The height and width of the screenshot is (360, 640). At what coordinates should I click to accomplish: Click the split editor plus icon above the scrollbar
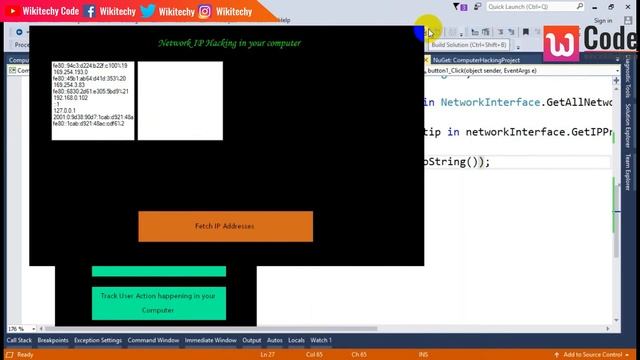pyautogui.click(x=616, y=80)
